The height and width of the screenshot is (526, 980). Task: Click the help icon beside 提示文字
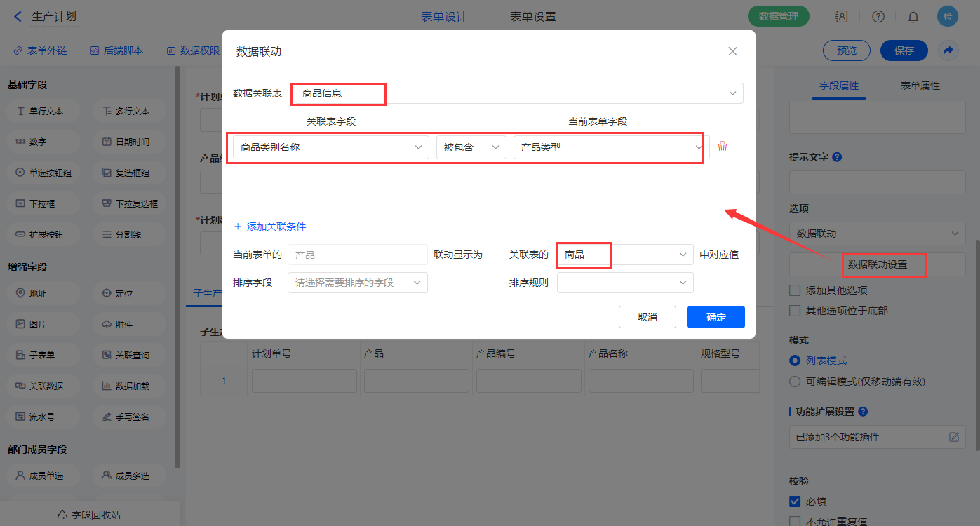(837, 157)
